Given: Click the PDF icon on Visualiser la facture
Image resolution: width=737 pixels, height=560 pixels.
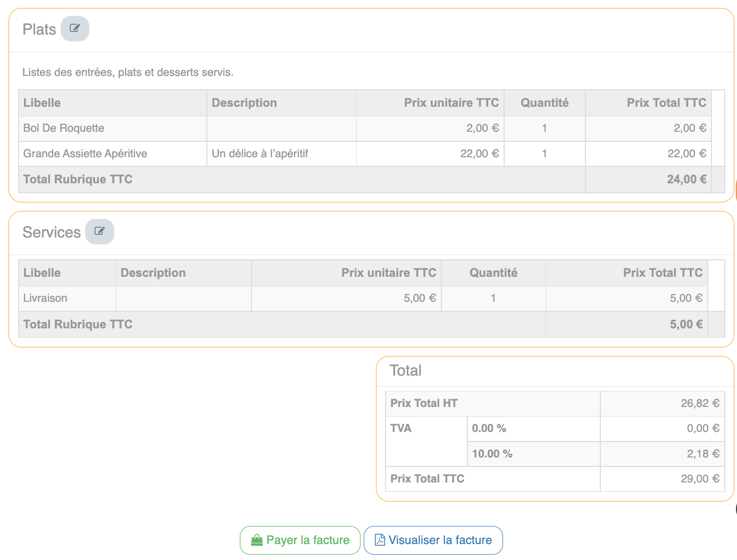Looking at the screenshot, I should coord(380,540).
